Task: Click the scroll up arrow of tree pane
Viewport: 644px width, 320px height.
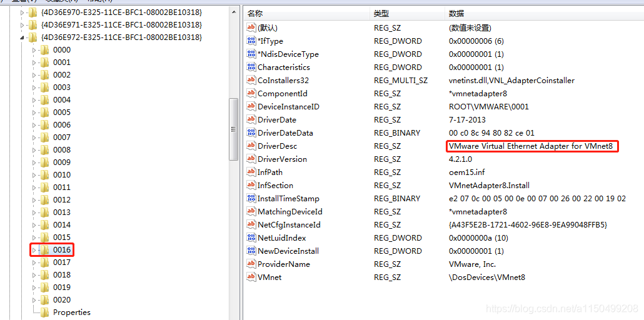Action: point(233,12)
